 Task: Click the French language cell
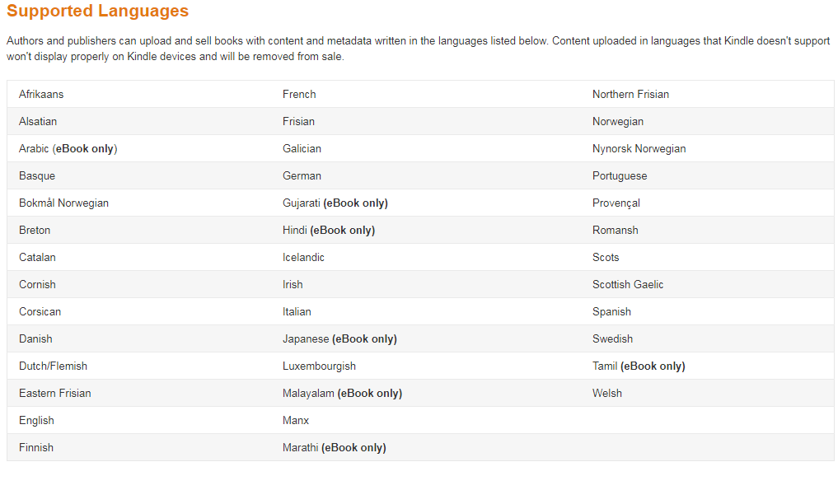tap(299, 94)
